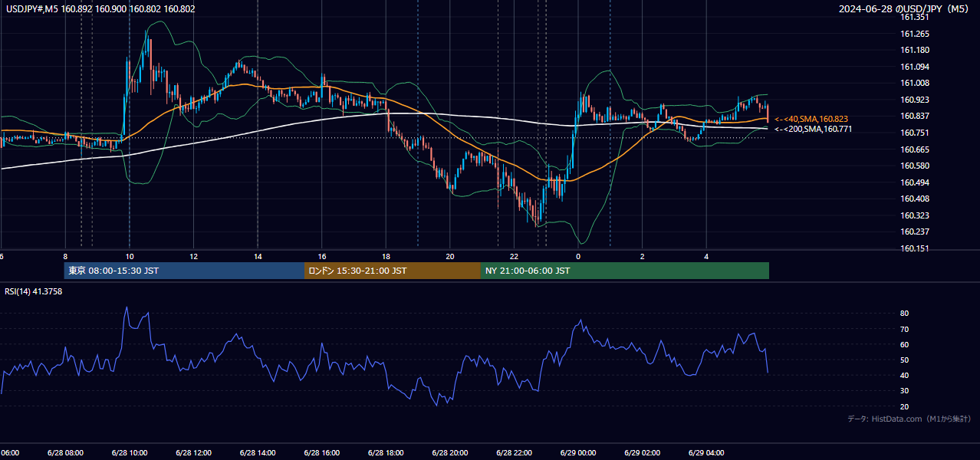Click RSI axis level 30
This screenshot has width=980, height=460.
coord(905,391)
